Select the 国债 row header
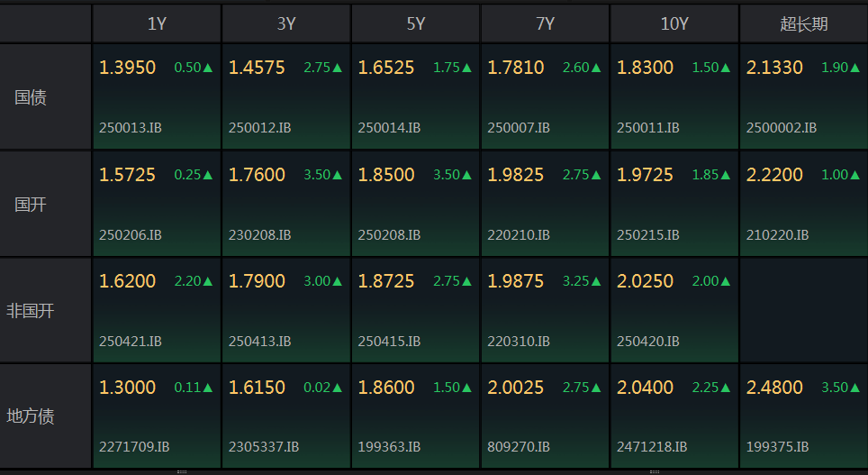Image resolution: width=868 pixels, height=475 pixels. (31, 97)
